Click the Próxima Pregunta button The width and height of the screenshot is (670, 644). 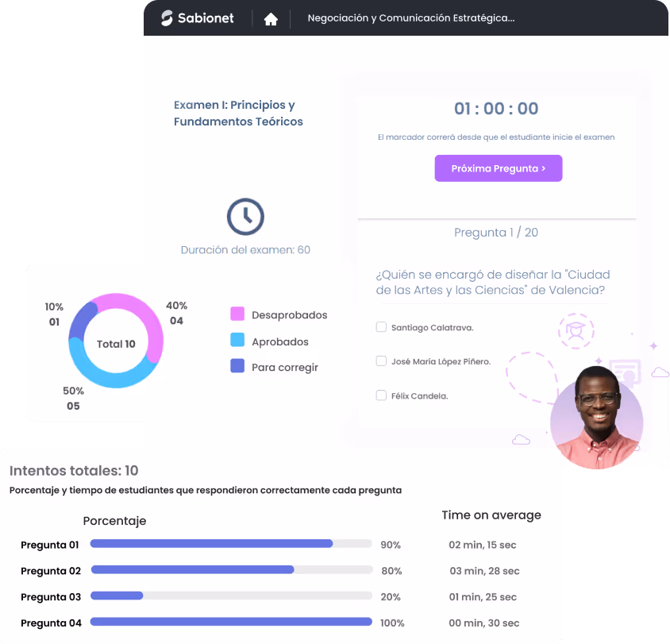pos(499,168)
